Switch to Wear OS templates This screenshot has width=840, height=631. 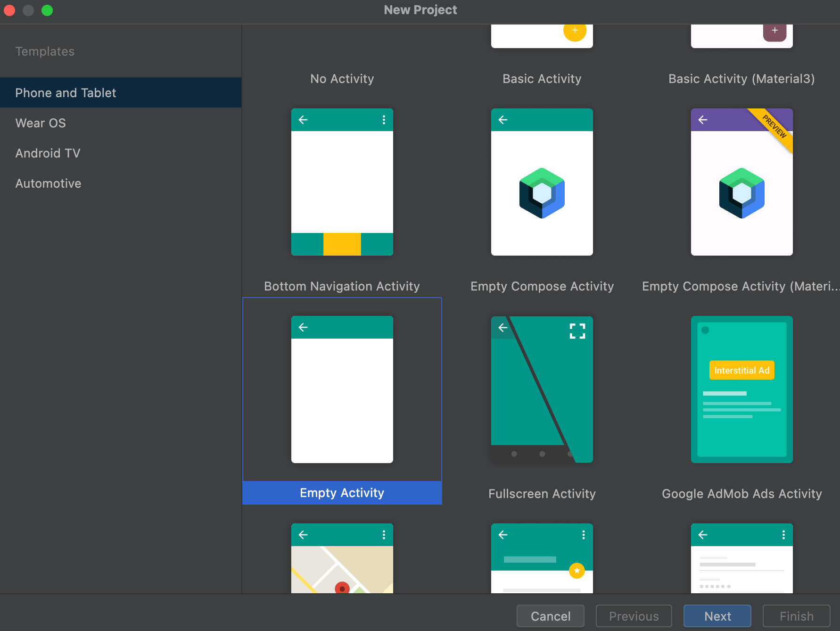41,123
